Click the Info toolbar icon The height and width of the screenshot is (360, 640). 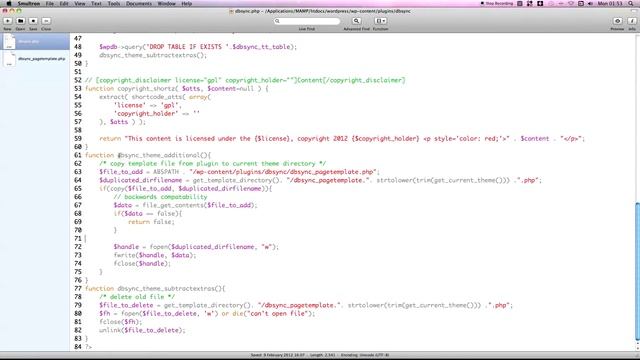point(632,21)
